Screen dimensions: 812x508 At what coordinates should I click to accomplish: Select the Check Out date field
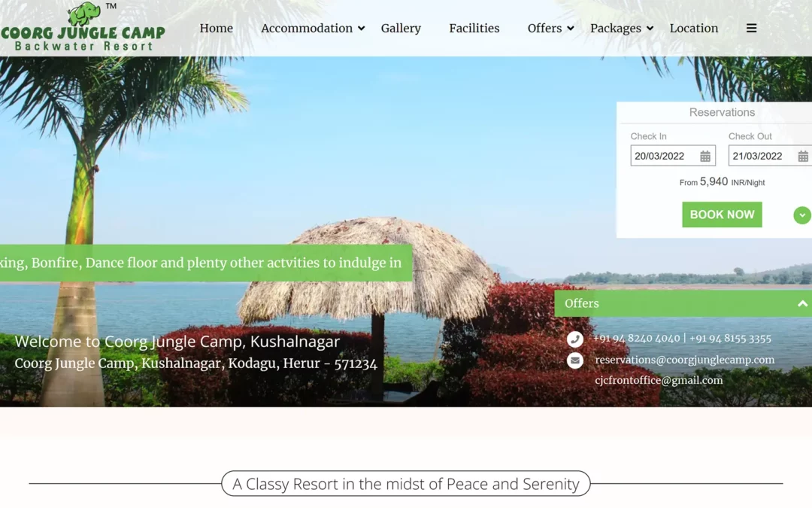tap(770, 156)
